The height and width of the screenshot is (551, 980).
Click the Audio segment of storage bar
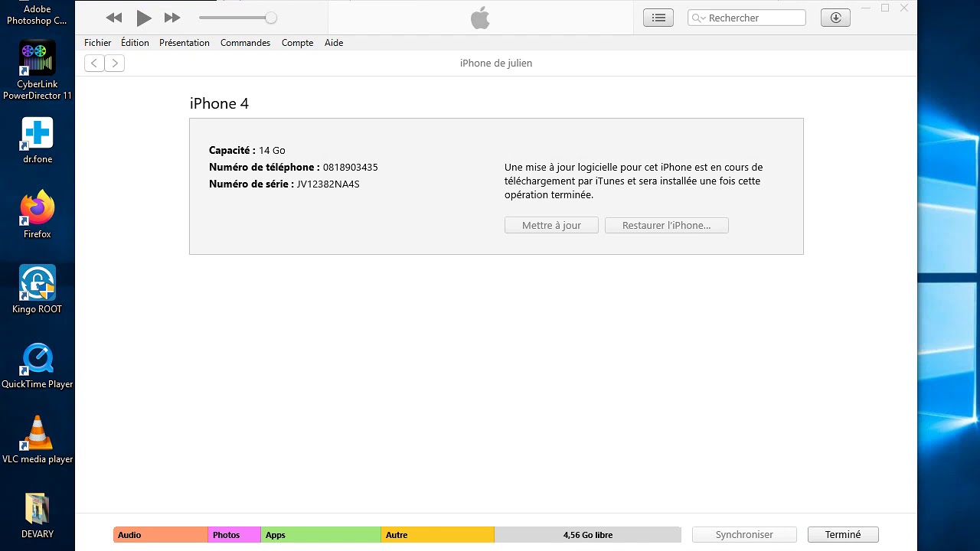coord(160,535)
